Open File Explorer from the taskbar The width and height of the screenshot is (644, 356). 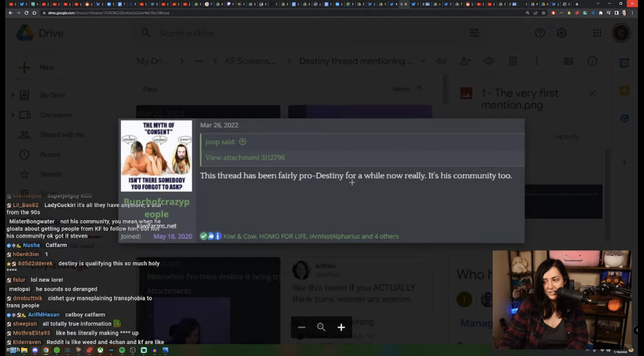pos(24,350)
